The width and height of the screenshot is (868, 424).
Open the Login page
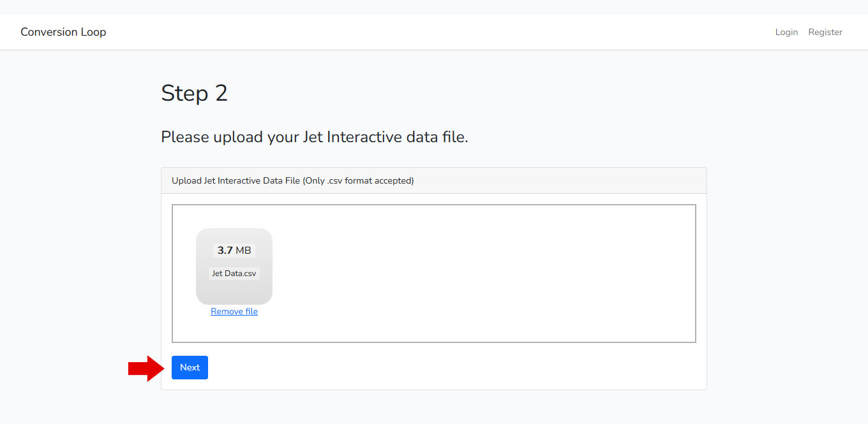click(786, 32)
